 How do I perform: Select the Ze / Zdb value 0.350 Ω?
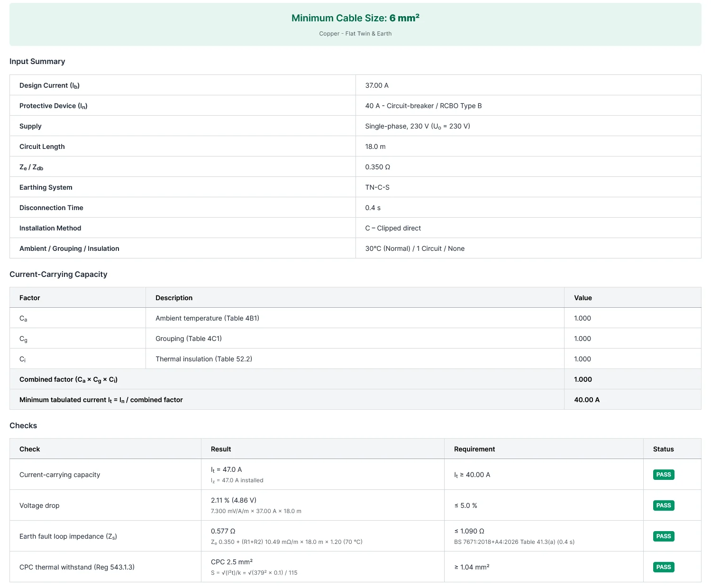pos(378,167)
